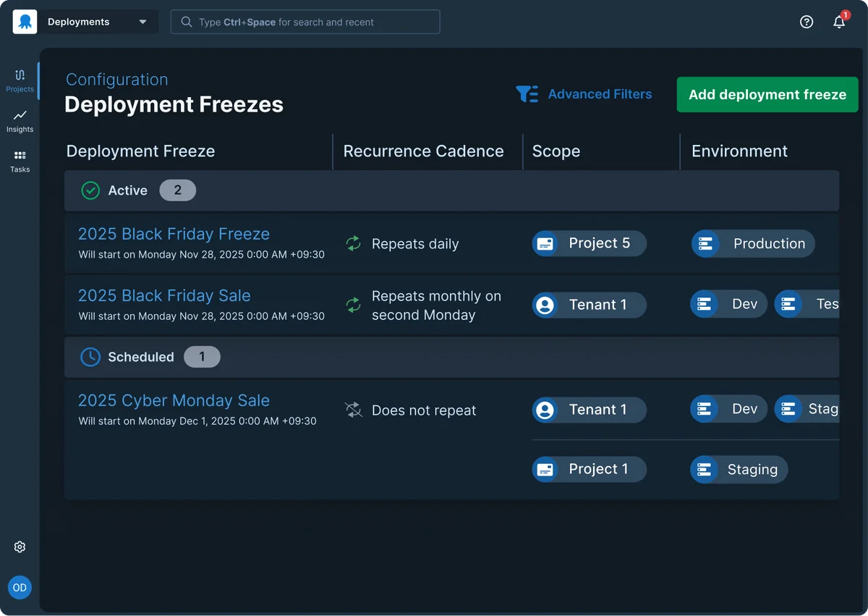
Task: Click the project icon on Project 5 chip
Action: click(x=545, y=244)
